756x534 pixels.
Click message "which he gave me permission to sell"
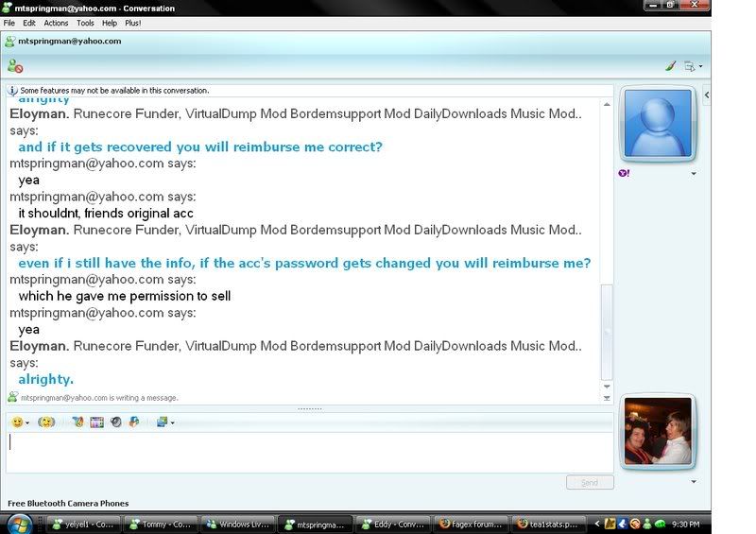coord(125,296)
